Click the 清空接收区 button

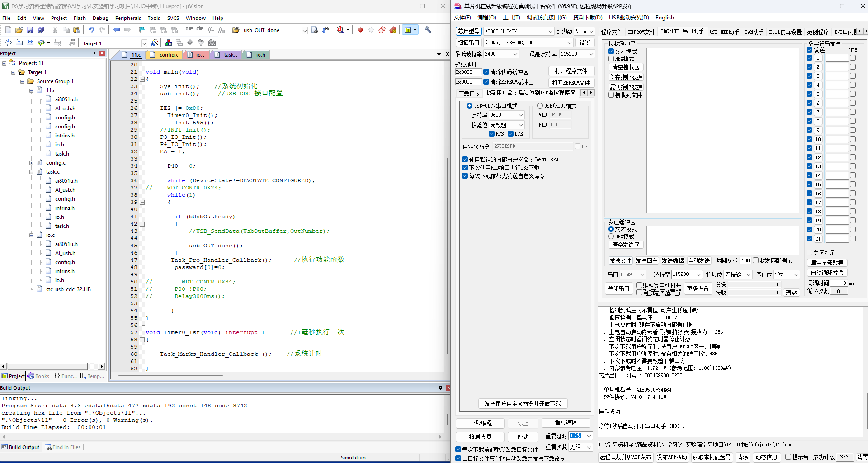tap(626, 67)
